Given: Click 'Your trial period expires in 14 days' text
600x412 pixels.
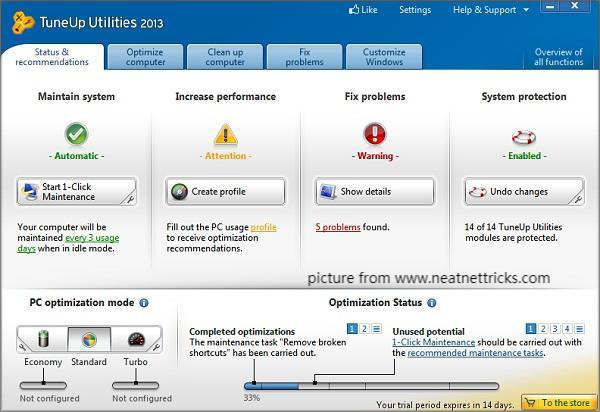Looking at the screenshot, I should [x=445, y=405].
